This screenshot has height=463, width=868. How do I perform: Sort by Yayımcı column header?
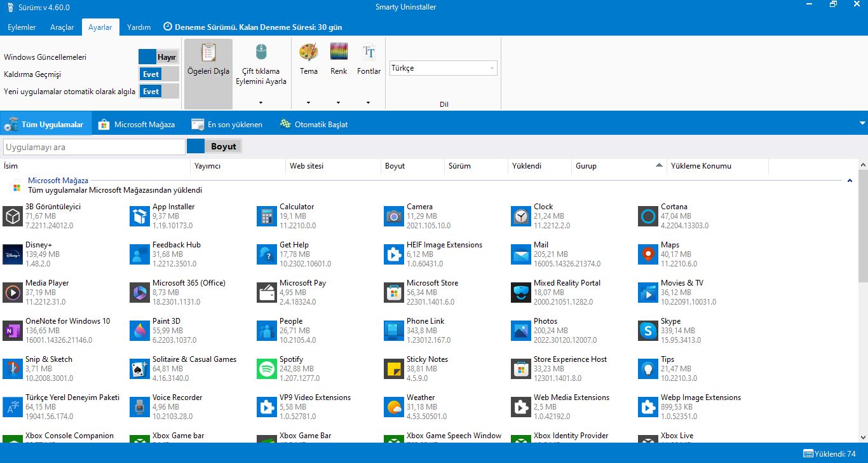[238, 166]
